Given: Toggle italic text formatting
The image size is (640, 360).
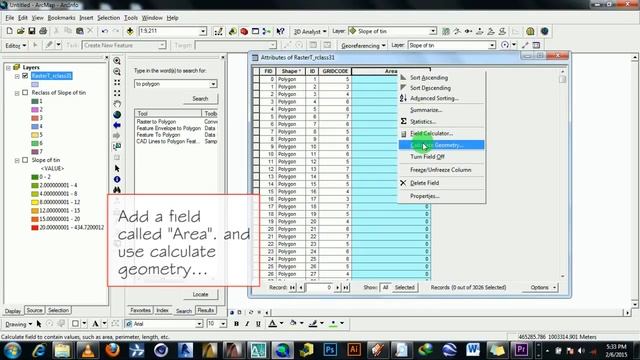Looking at the screenshot, I should [247, 324].
